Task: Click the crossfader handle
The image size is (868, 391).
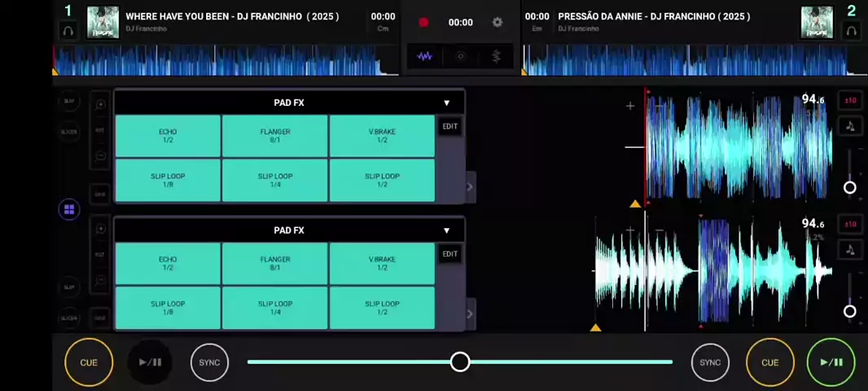Action: (460, 362)
